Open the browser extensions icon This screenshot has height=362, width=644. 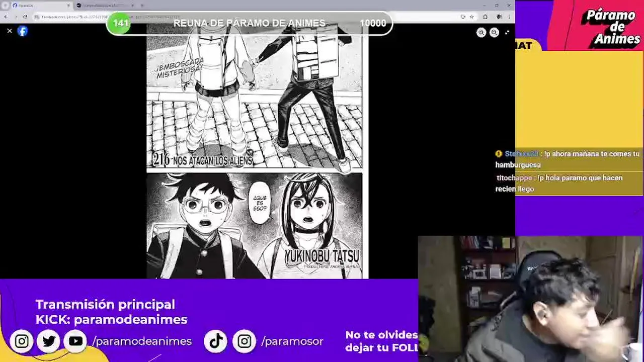pos(486,17)
